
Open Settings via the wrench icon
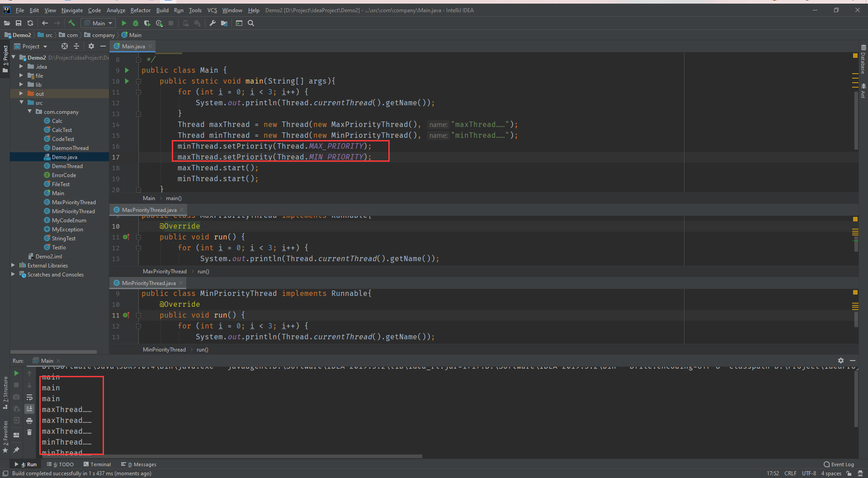(x=212, y=23)
